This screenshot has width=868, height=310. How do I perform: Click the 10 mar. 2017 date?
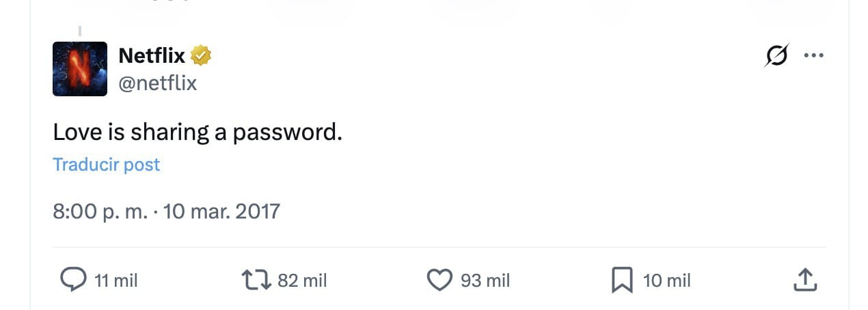coord(222,211)
